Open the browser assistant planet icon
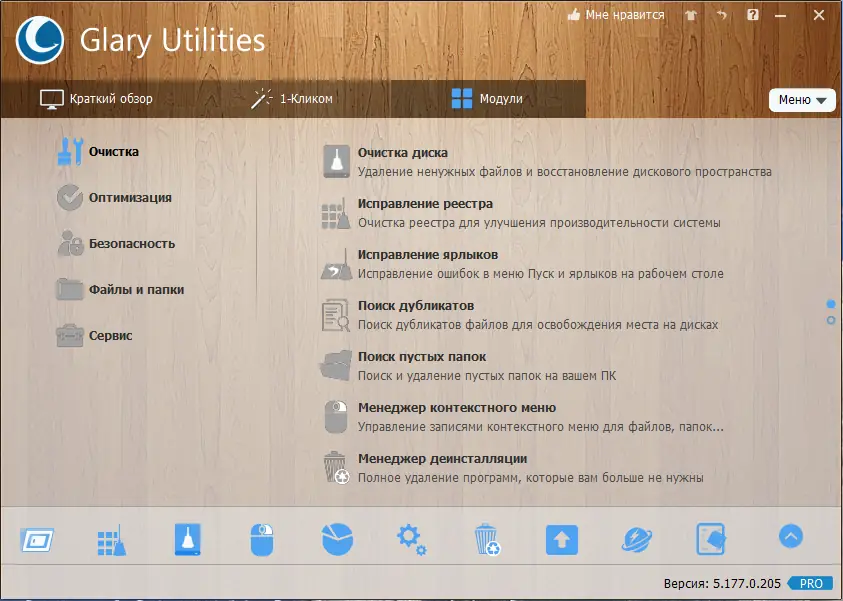843x601 pixels. coord(637,540)
